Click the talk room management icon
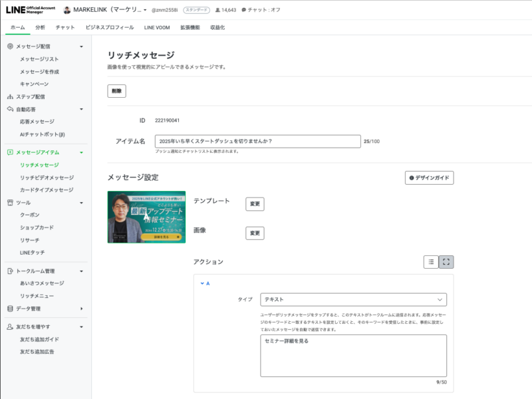 [x=10, y=271]
